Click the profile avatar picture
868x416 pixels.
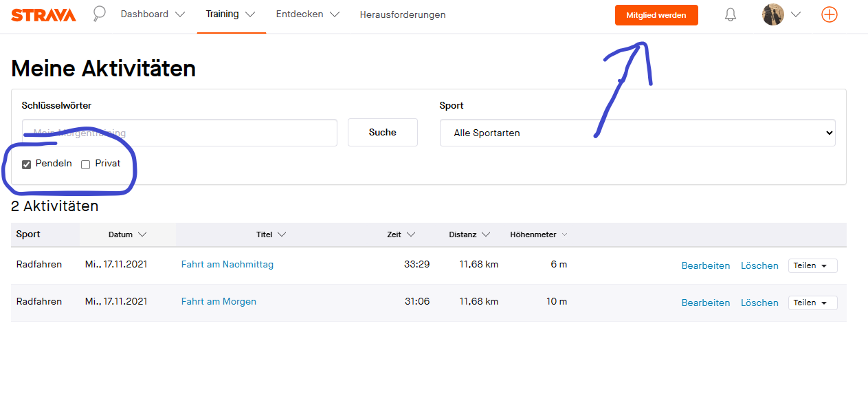click(773, 14)
